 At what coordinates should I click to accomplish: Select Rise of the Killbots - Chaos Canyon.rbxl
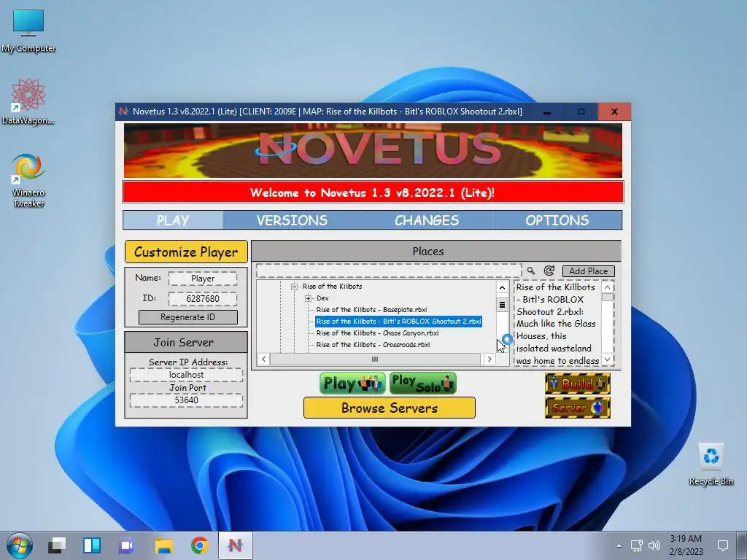(377, 333)
